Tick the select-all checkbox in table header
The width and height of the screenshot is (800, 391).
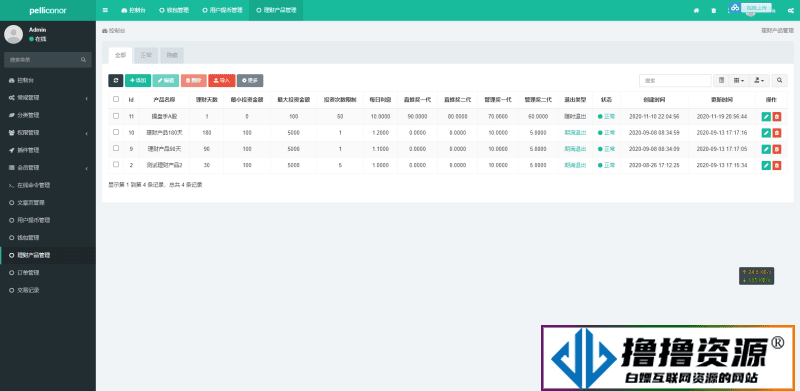(116, 99)
